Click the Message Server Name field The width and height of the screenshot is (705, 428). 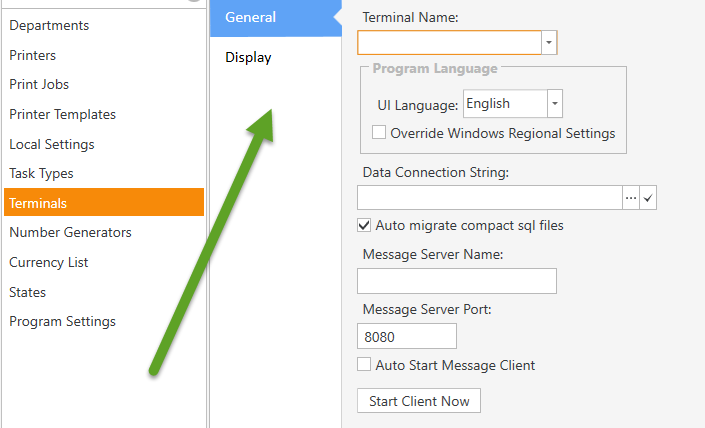(457, 281)
